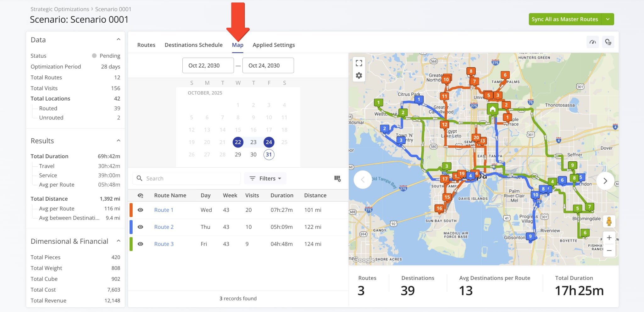This screenshot has height=312, width=644.
Task: Open the table columns configuration icon
Action: coord(337,179)
